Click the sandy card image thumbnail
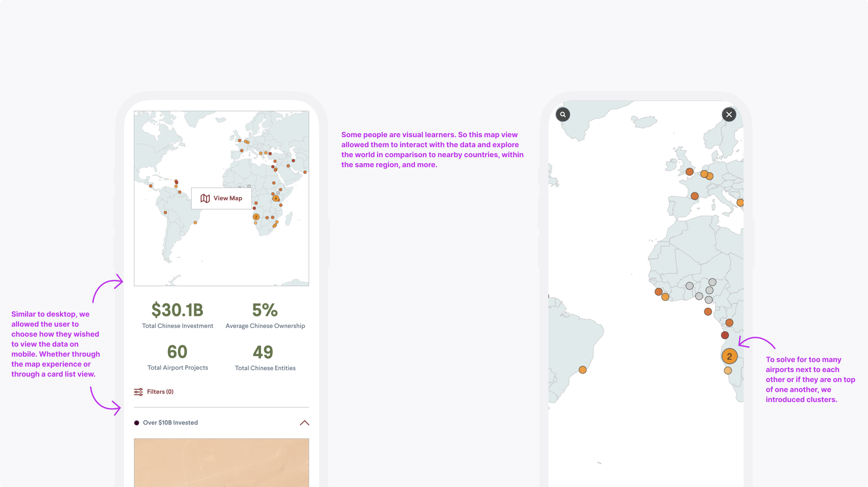868x487 pixels. click(222, 462)
